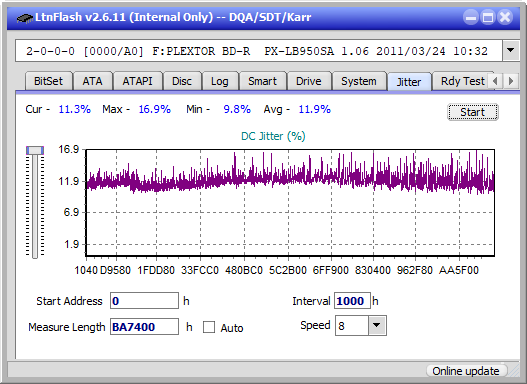527x384 pixels.
Task: Click the Max value 16.9%
Action: click(155, 109)
